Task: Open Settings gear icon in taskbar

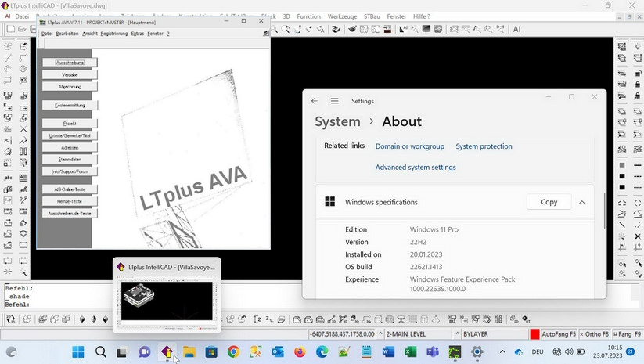Action: click(x=477, y=351)
